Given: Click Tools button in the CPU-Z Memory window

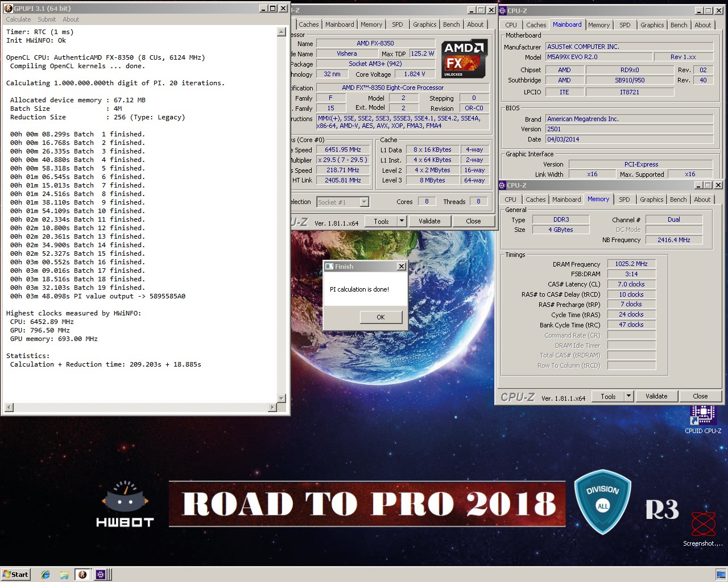Looking at the screenshot, I should (x=608, y=396).
